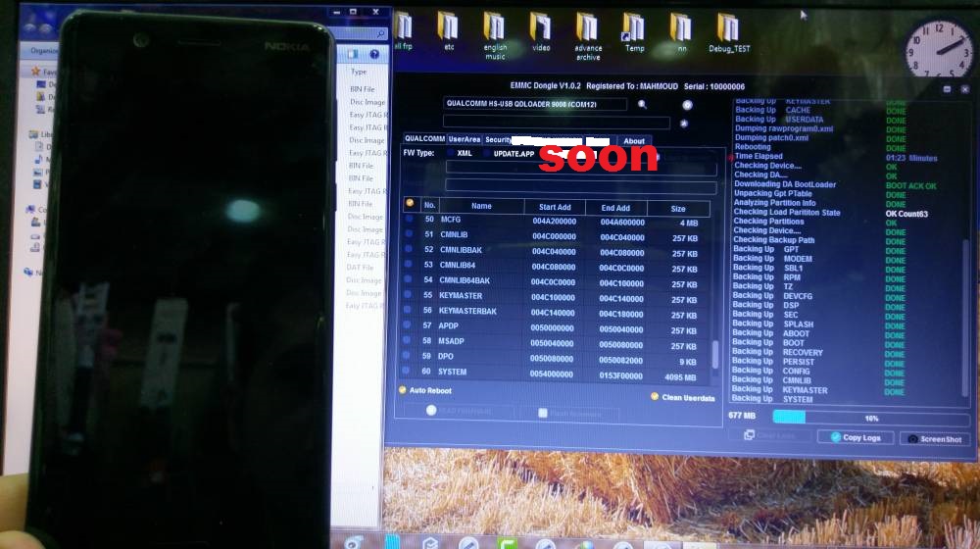Click the 'Size' column header
This screenshot has width=980, height=549.
coord(678,209)
